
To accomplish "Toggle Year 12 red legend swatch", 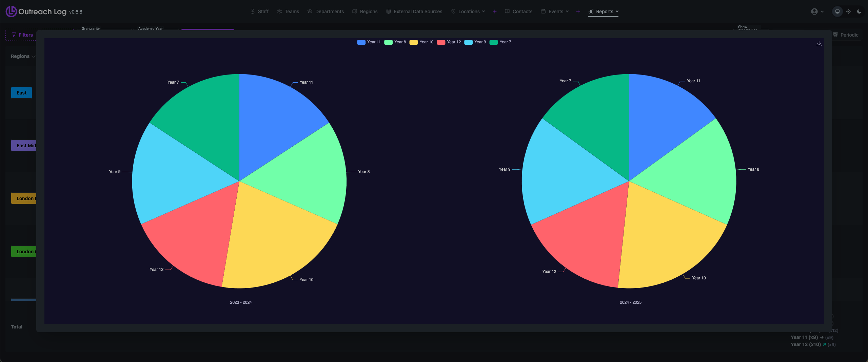I will (x=441, y=42).
